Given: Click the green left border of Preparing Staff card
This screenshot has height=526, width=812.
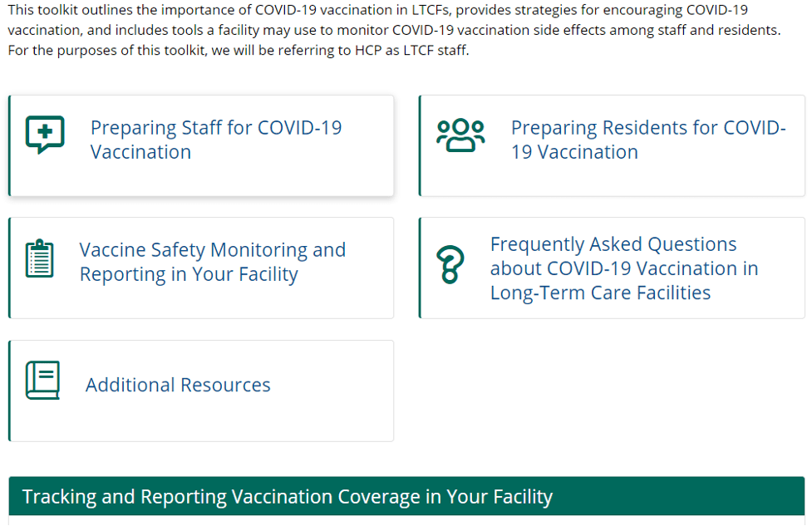Looking at the screenshot, I should (x=9, y=145).
